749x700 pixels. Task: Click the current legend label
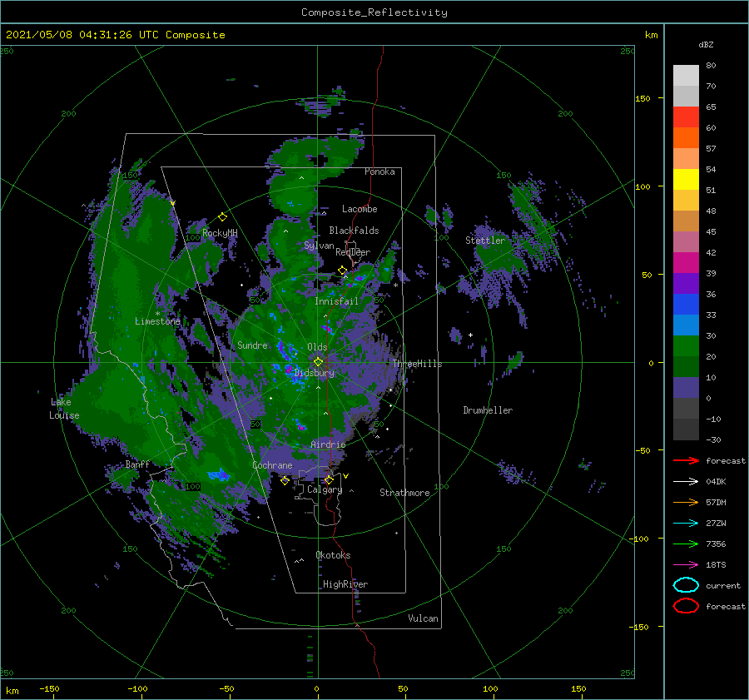(723, 586)
